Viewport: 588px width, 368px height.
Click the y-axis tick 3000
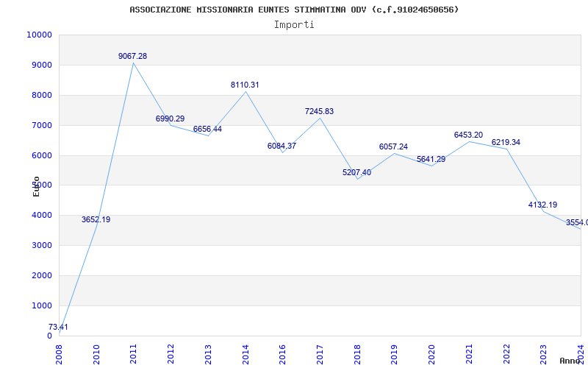point(41,245)
